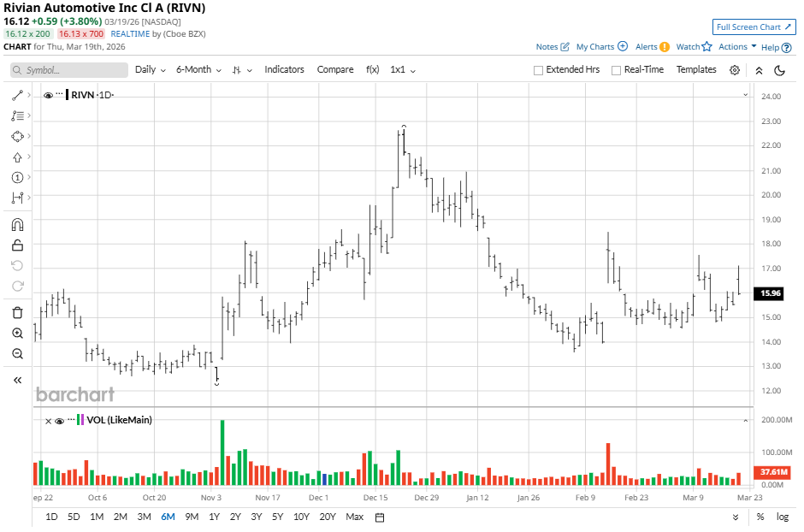Toggle percent scale button
The height and width of the screenshot is (532, 804).
760,517
